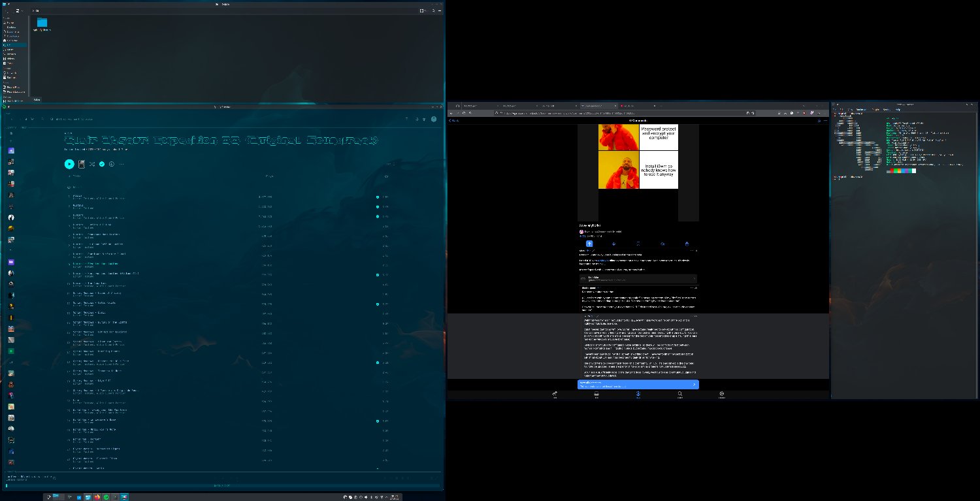Downvote the post in the browser
The height and width of the screenshot is (501, 980).
click(613, 244)
